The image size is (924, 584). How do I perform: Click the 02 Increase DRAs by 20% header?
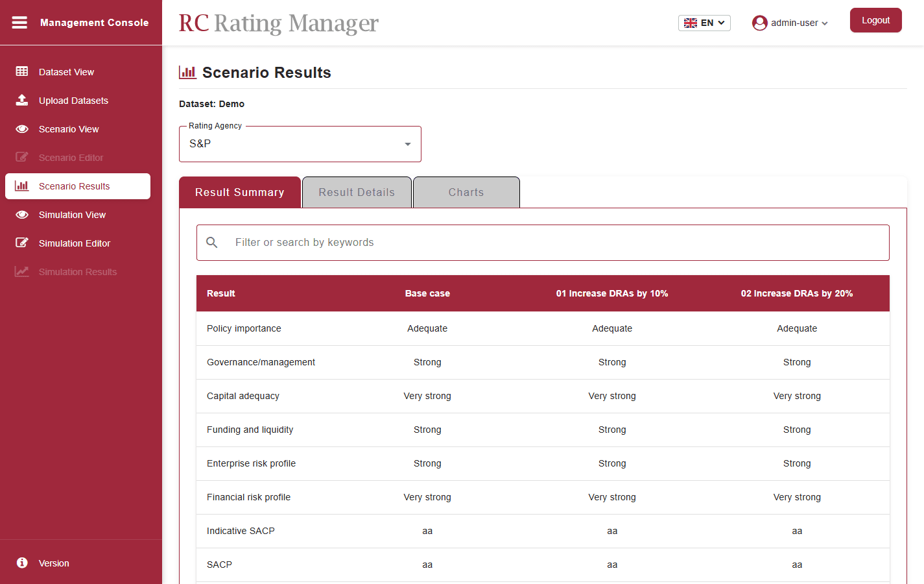[x=797, y=293]
